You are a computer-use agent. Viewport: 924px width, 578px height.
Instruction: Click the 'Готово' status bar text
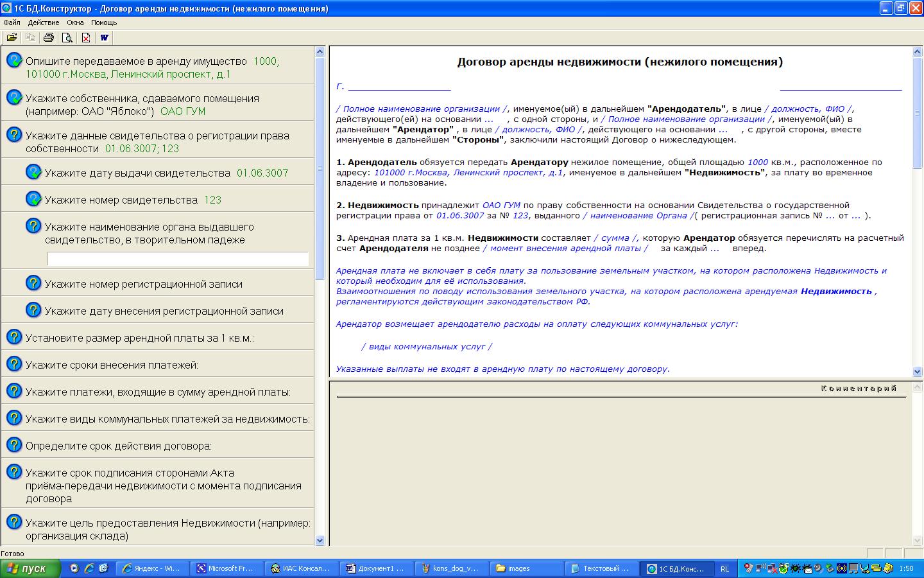point(13,554)
